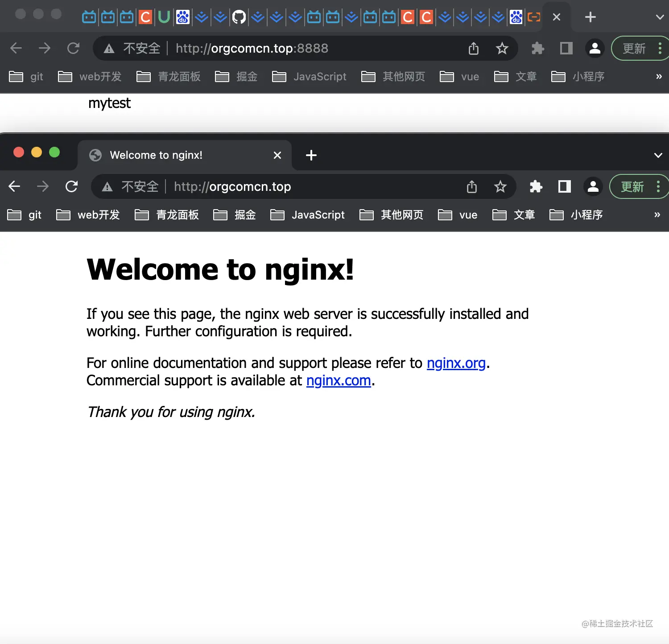Viewport: 669px width, 644px height.
Task: Show hidden bookmarks chevron in nginx window
Action: (x=657, y=215)
